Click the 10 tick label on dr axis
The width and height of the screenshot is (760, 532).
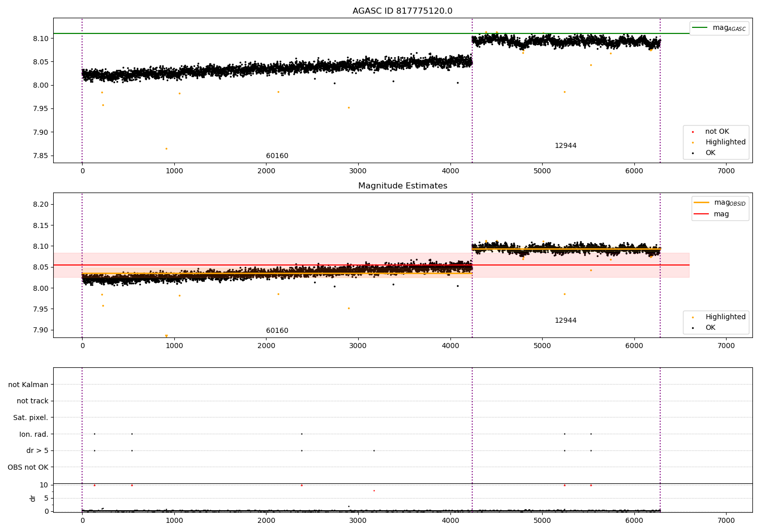44,485
